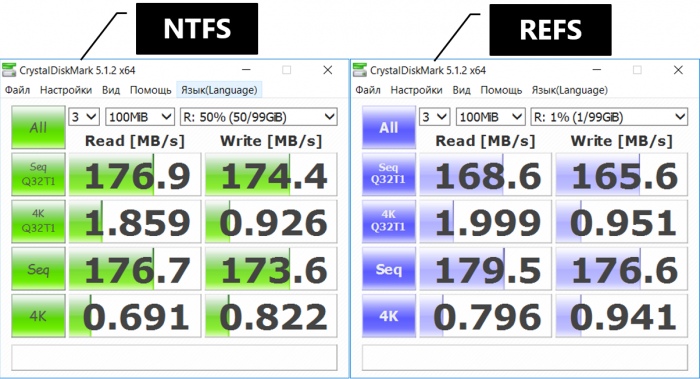Click read result 1.859
The width and height of the screenshot is (700, 379).
[x=135, y=221]
